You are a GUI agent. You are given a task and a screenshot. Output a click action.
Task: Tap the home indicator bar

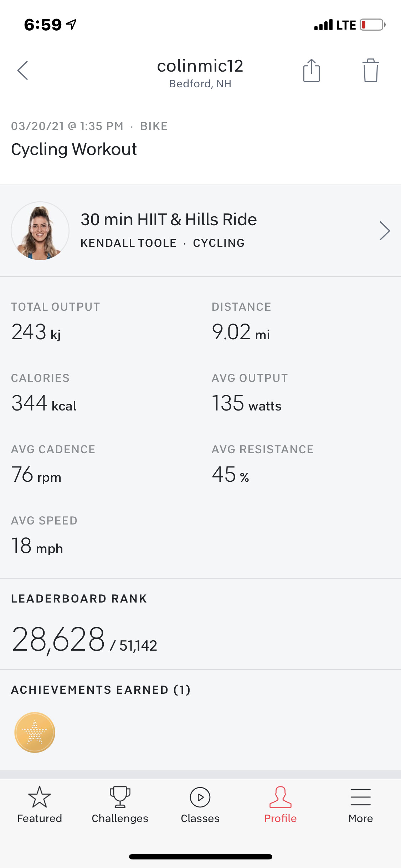pos(200,857)
